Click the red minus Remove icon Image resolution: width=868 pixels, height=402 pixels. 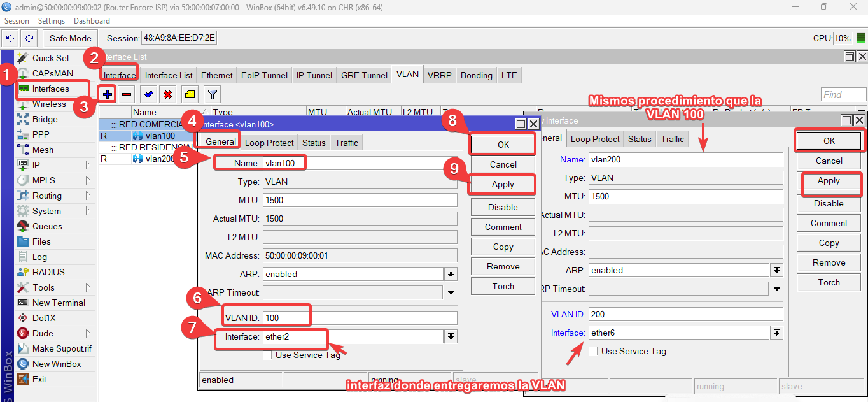pos(127,95)
